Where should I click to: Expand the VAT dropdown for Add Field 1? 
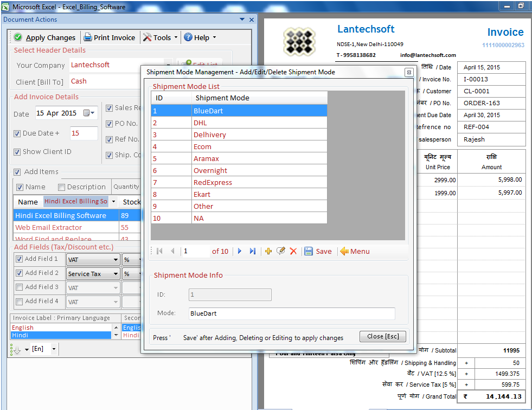pos(116,260)
